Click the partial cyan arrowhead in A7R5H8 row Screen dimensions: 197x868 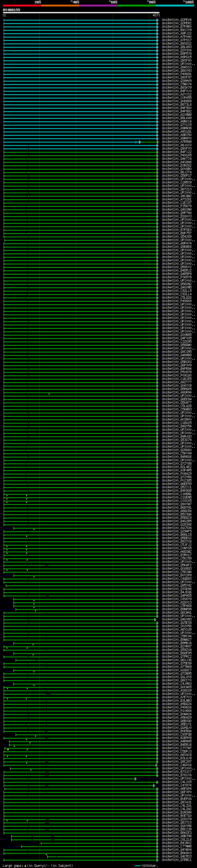coord(140,142)
